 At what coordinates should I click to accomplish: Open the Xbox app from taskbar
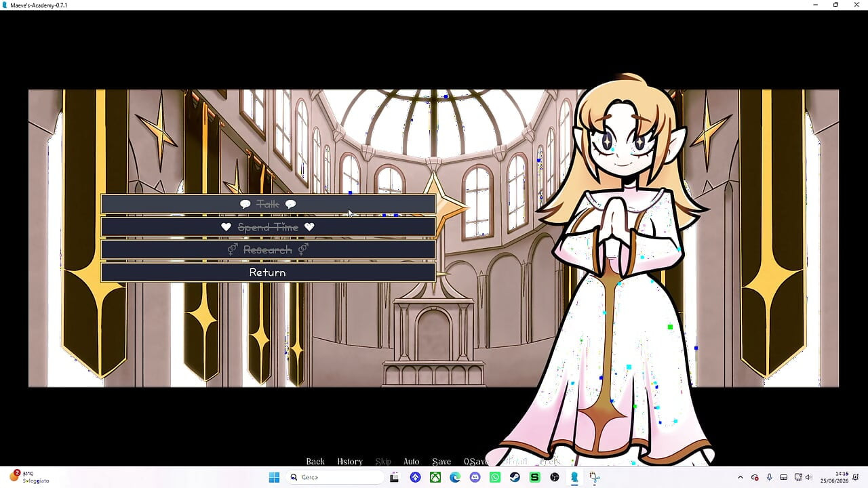click(435, 477)
